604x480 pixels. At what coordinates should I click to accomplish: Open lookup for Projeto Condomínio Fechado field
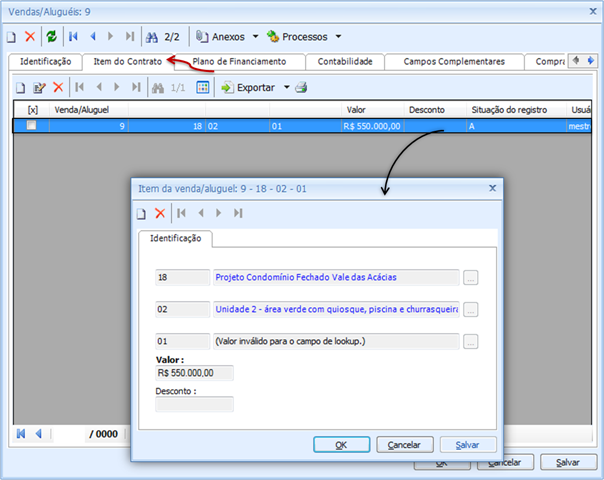[470, 277]
